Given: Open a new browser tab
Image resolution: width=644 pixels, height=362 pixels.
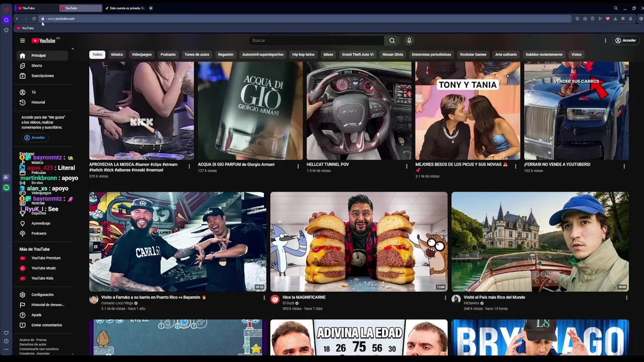Looking at the screenshot, I should pyautogui.click(x=150, y=8).
